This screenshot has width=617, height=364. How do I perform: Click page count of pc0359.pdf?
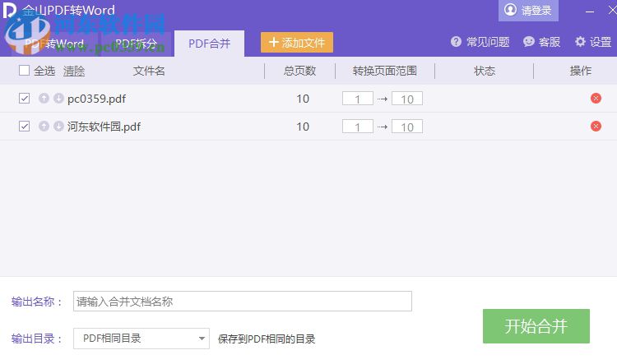tap(303, 99)
